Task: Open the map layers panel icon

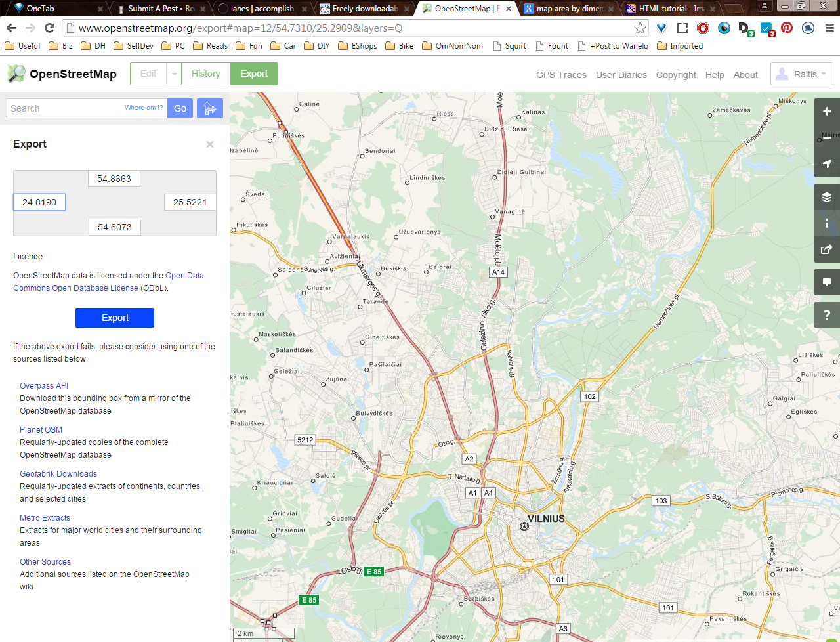Action: tap(827, 197)
